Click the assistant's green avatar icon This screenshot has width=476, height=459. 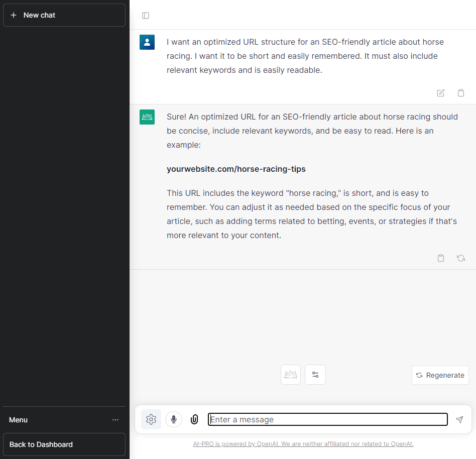(147, 117)
